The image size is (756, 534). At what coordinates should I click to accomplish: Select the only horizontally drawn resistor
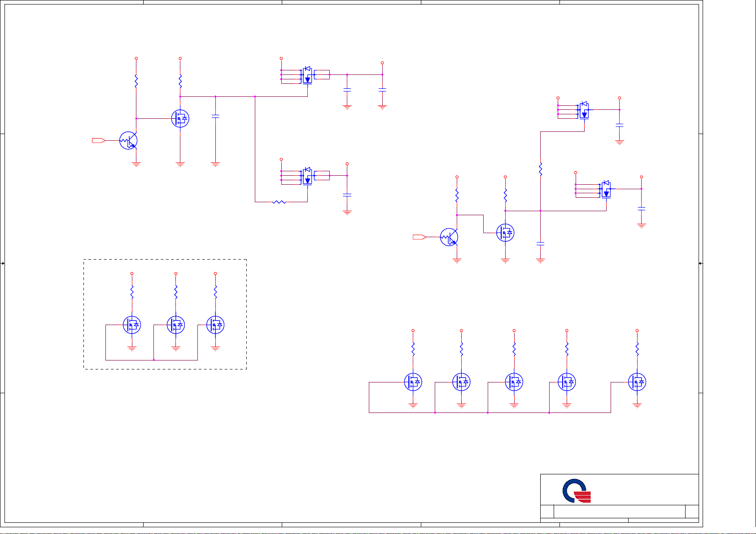[279, 202]
